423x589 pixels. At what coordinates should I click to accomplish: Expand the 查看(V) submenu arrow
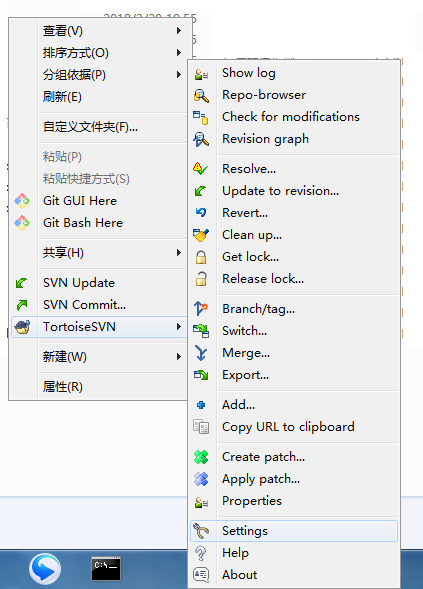pos(179,30)
